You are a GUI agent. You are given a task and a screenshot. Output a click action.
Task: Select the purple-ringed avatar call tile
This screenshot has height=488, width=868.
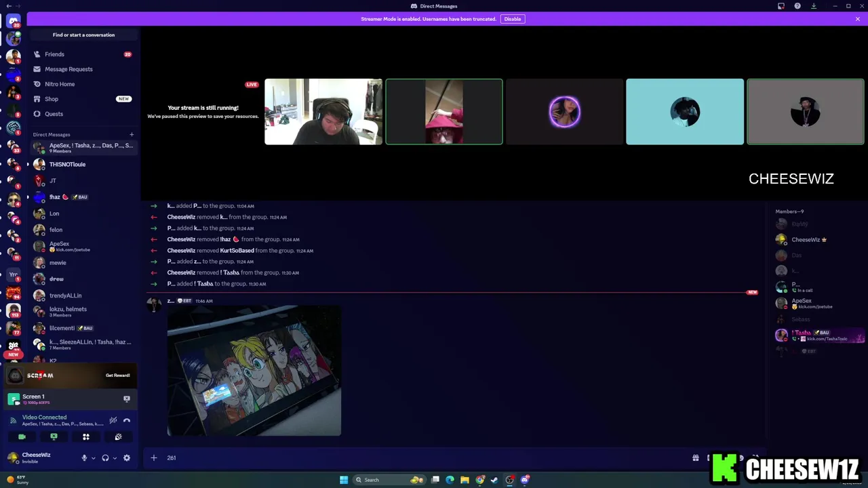tap(564, 112)
